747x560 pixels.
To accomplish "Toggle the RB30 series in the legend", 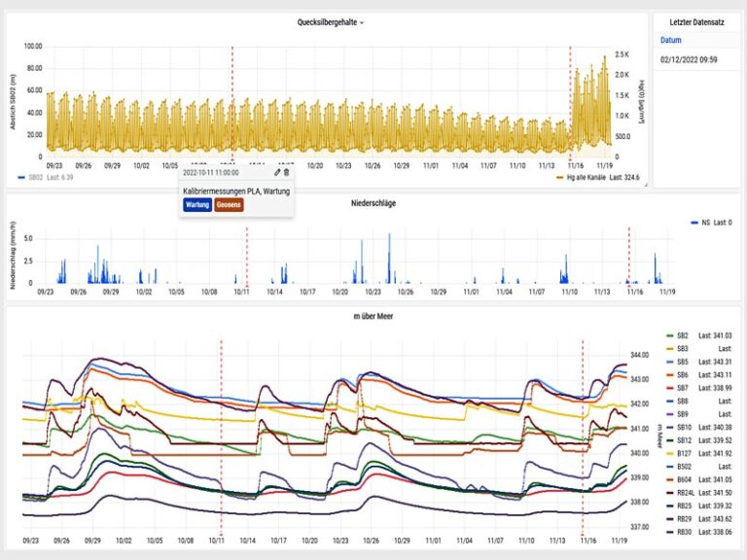I will click(684, 532).
